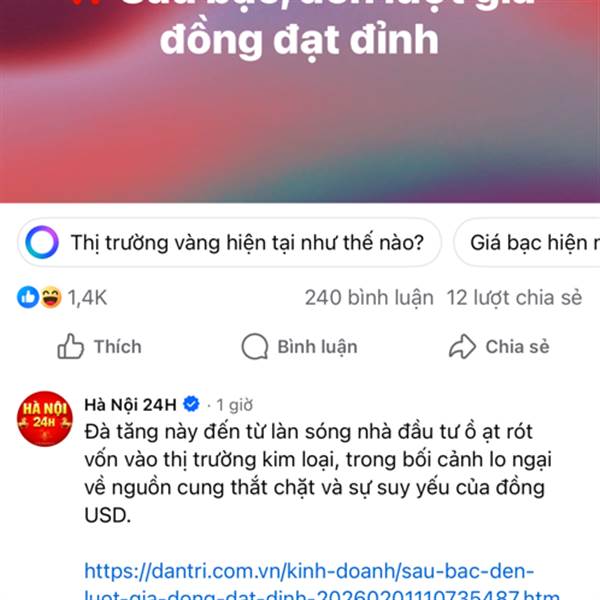
Task: Open the laughing haha reaction icon
Action: click(51, 297)
